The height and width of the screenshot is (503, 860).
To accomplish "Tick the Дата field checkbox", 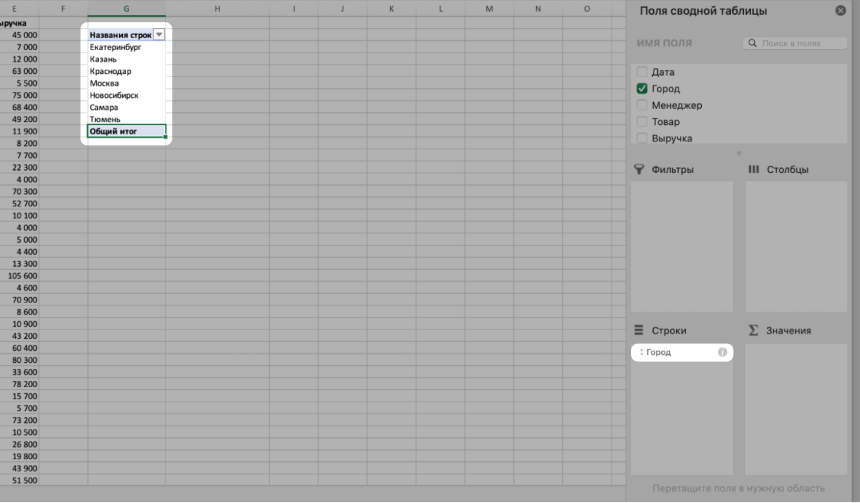I will (x=642, y=72).
